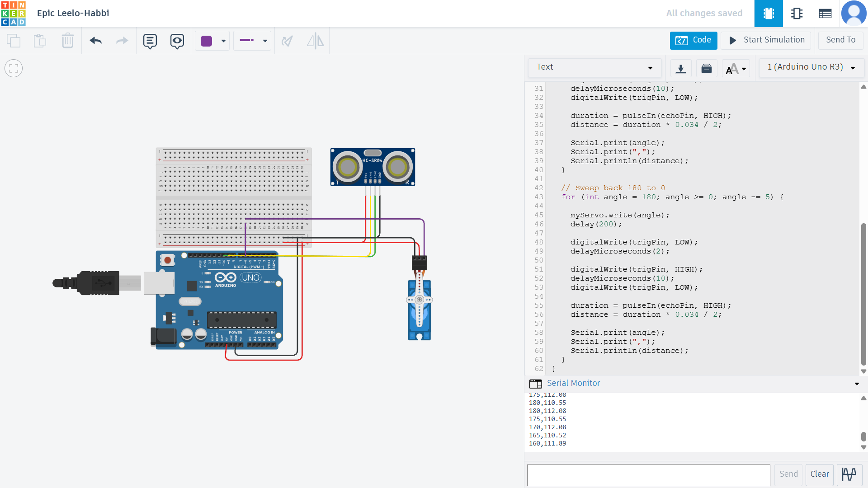Screen dimensions: 868x488
Task: Click the undo arrow icon
Action: (x=95, y=41)
